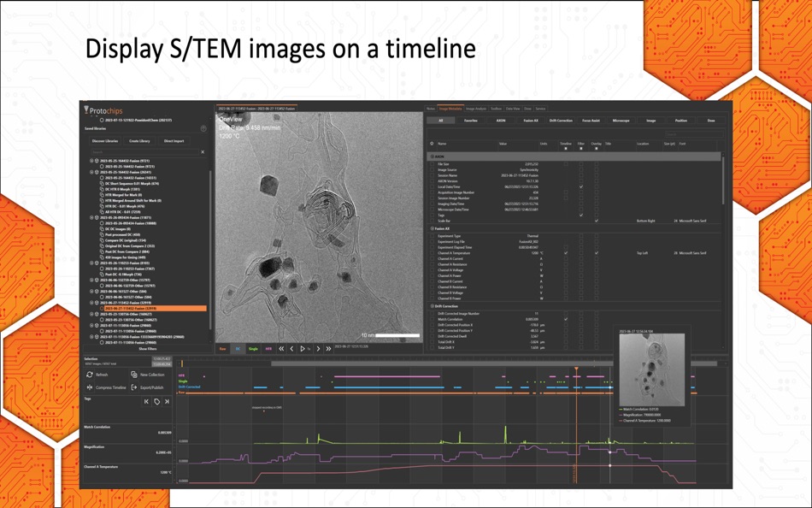812x508 pixels.
Task: Clear the library search with the X icon
Action: [203, 151]
